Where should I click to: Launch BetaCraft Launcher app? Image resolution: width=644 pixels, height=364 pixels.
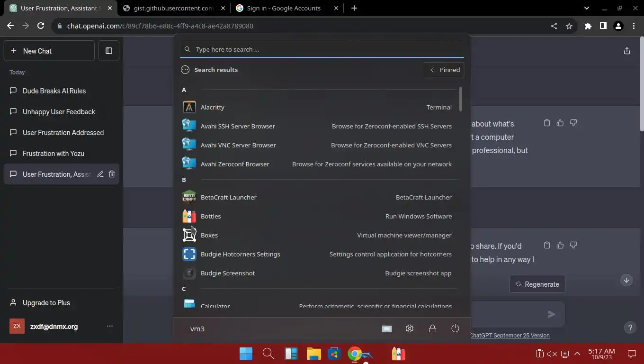[317, 197]
